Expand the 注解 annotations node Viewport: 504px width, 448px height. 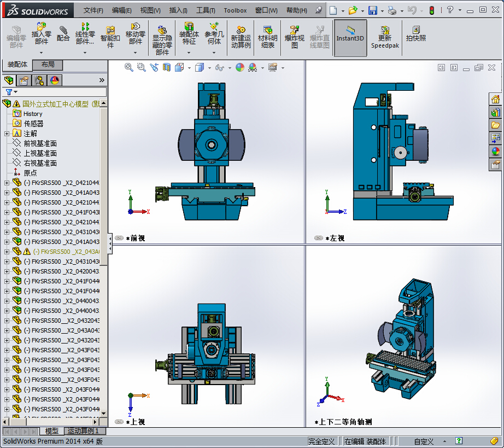[x=7, y=133]
